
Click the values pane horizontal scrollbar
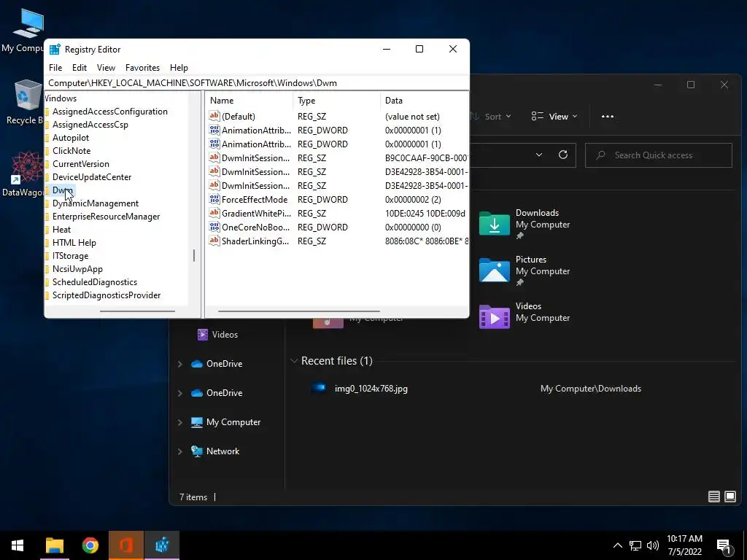click(x=298, y=311)
